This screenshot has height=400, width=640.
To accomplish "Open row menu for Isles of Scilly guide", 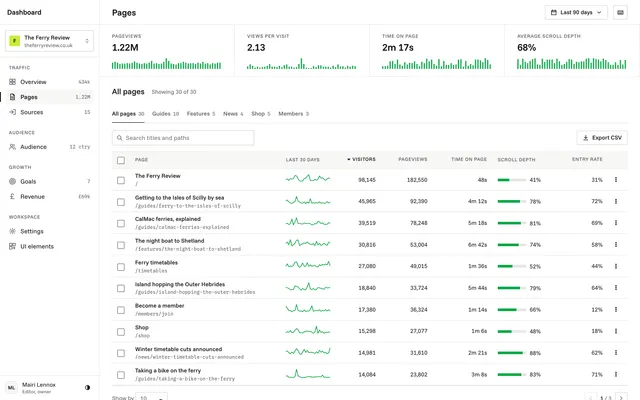I will click(616, 201).
